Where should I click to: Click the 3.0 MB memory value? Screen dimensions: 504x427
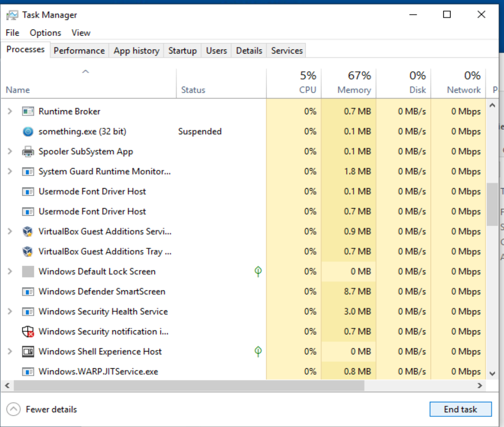[x=358, y=312]
